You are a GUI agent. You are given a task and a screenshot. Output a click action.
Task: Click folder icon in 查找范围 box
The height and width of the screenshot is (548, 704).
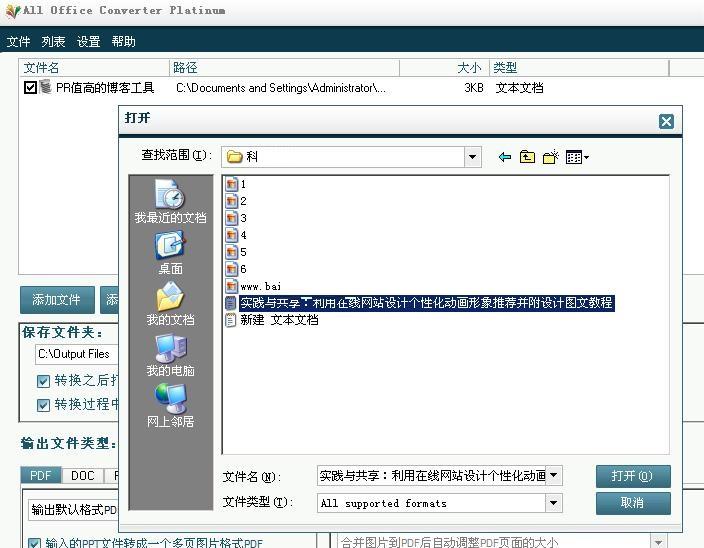point(234,157)
